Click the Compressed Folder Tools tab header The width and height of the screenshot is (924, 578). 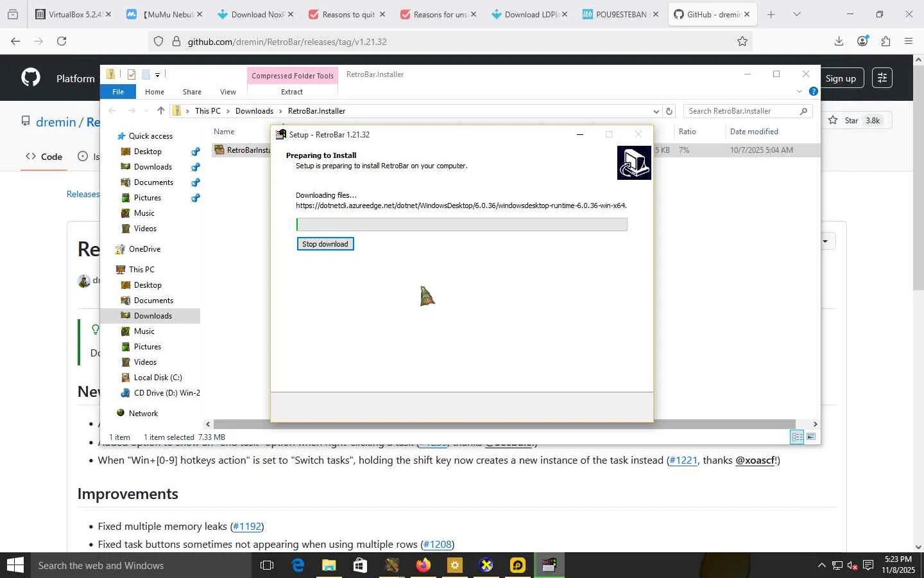[293, 75]
